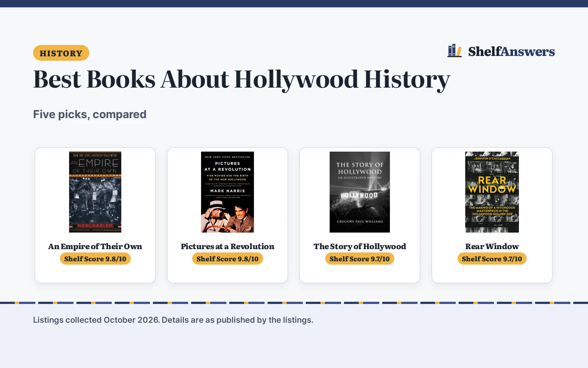This screenshot has width=588, height=368.
Task: Open The Story of Hollywood cover image
Action: 360,192
